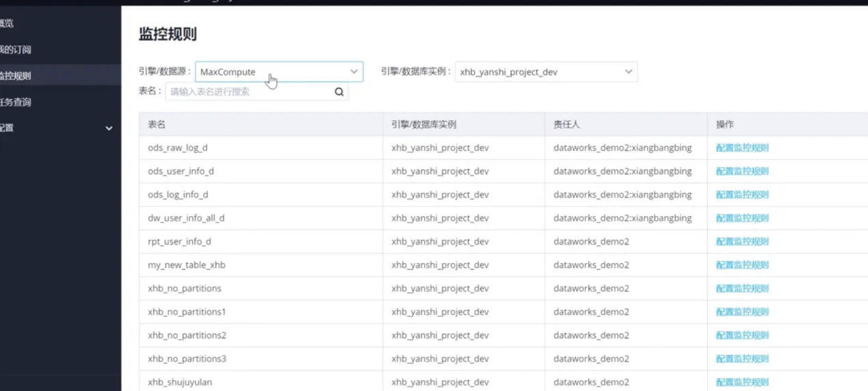Open 配置 in the sidebar
Viewport: 868px width, 391px height.
coord(6,128)
